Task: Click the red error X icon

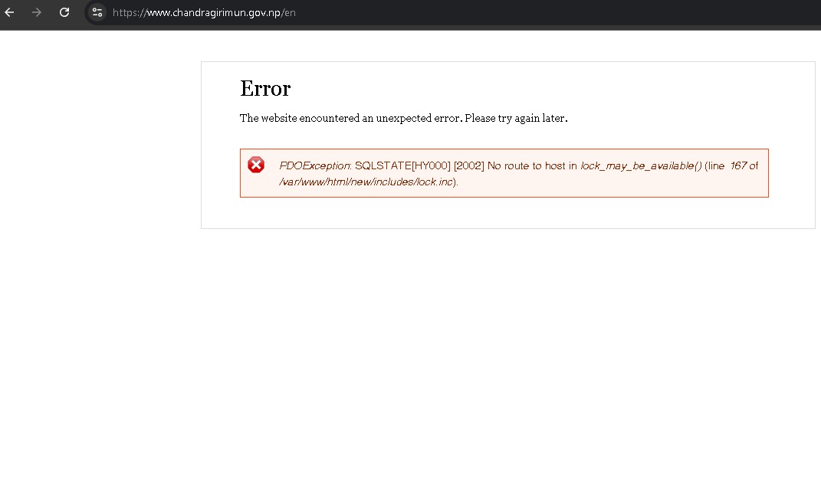Action: point(256,165)
